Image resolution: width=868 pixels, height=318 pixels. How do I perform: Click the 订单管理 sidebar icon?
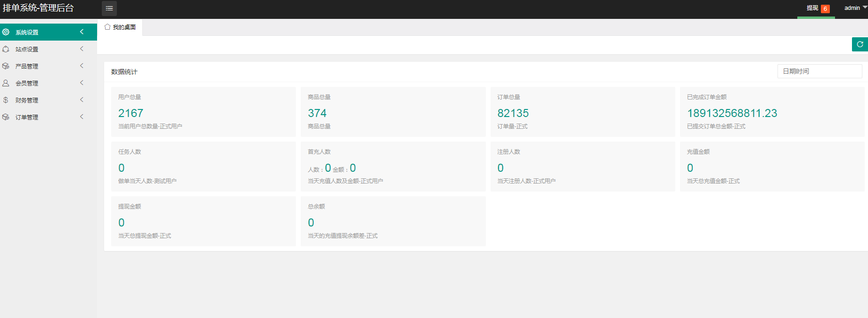pos(6,117)
